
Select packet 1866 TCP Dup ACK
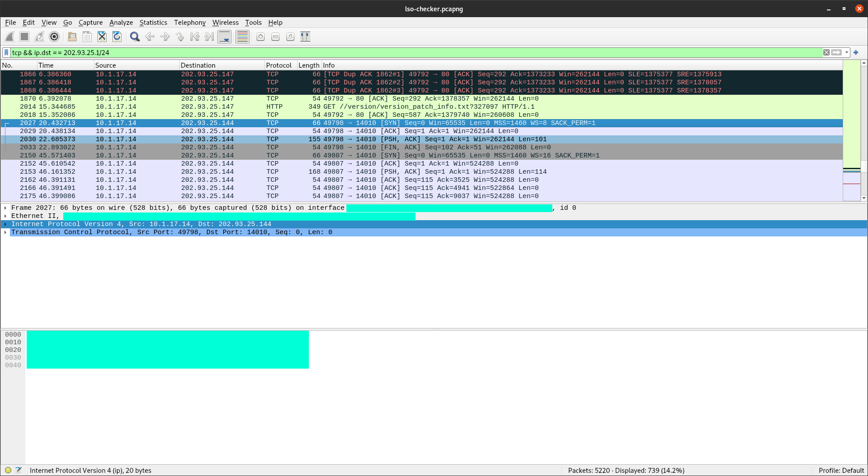(x=421, y=74)
